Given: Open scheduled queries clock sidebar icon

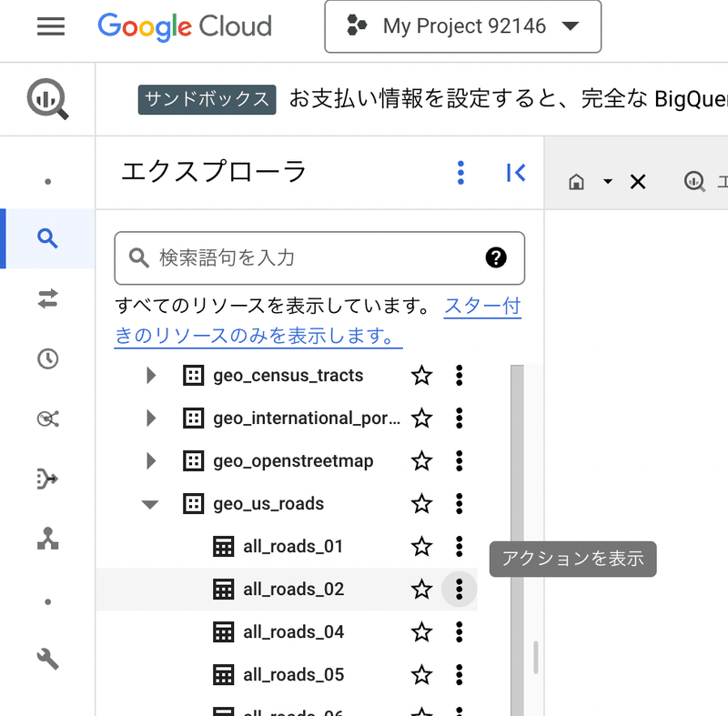Looking at the screenshot, I should (x=47, y=358).
